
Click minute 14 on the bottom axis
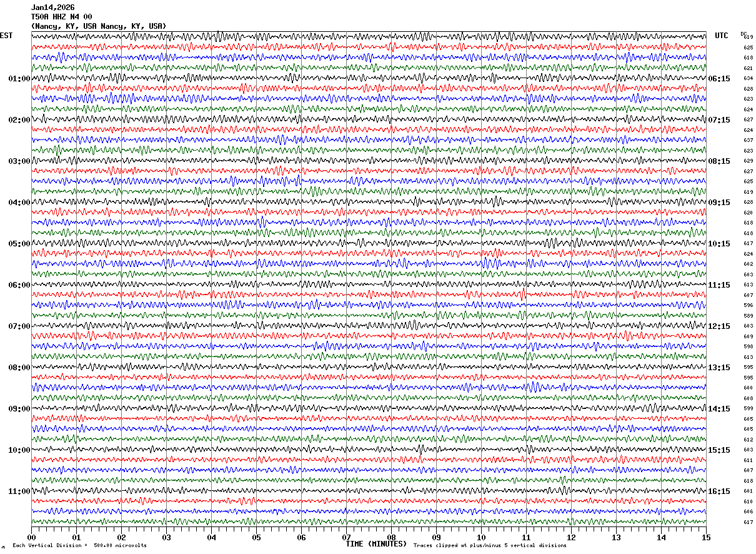[661, 537]
